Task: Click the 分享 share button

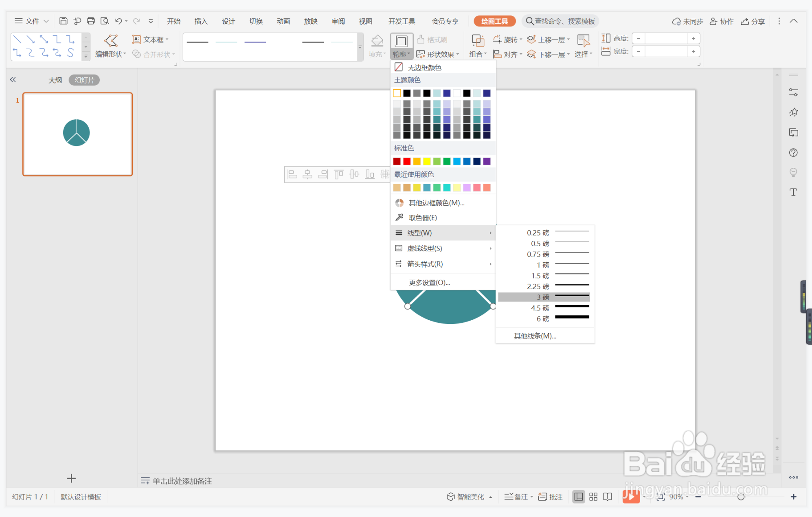Action: pyautogui.click(x=753, y=21)
